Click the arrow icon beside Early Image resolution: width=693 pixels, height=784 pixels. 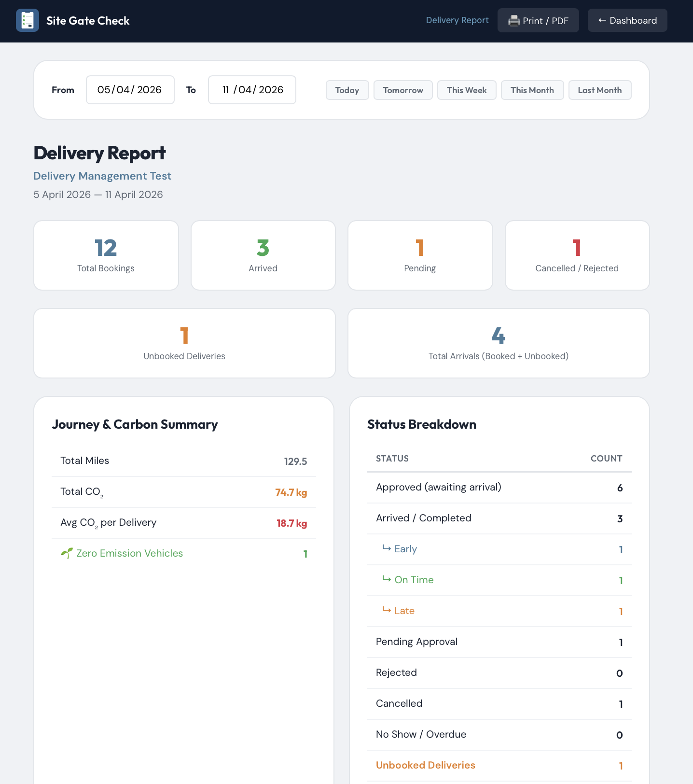[x=387, y=548]
